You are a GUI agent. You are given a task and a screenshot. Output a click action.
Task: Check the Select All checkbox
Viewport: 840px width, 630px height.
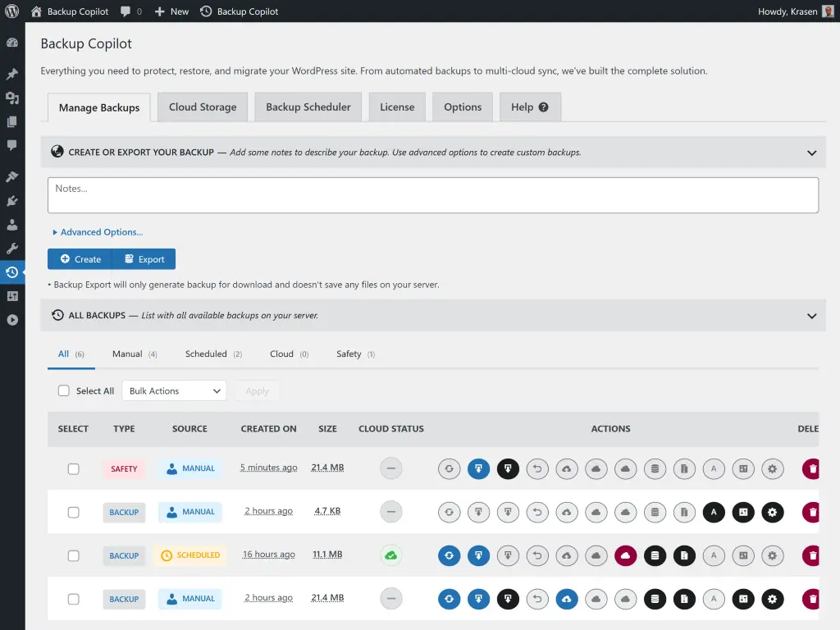click(x=64, y=390)
